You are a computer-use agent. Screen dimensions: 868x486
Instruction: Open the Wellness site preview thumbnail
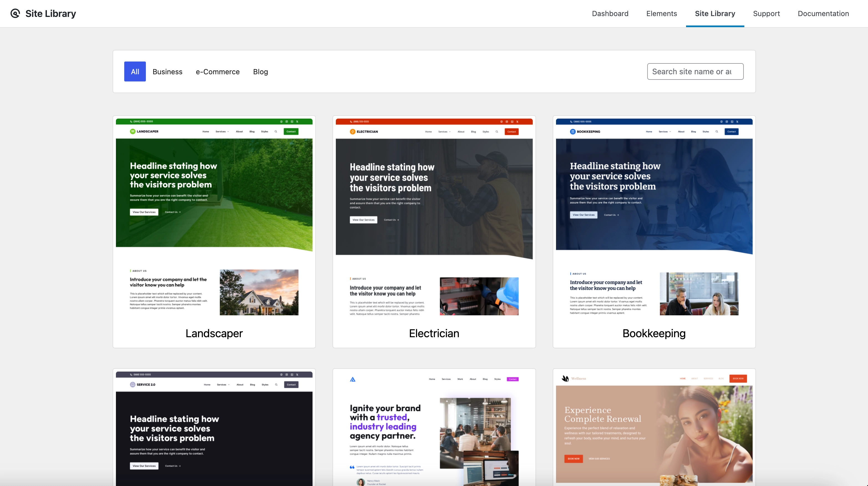coord(654,428)
